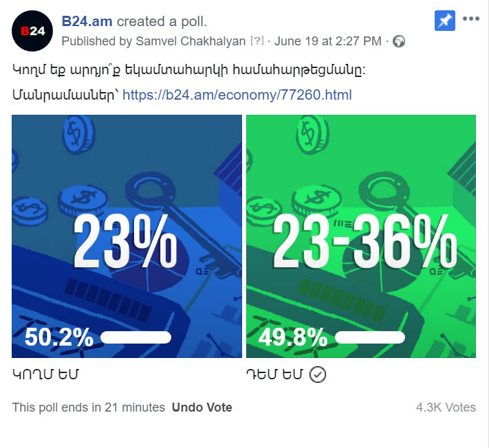Click the checkmark next to ԴԵՄ ԵՄ
Screen dimensions: 489x448
click(x=318, y=374)
